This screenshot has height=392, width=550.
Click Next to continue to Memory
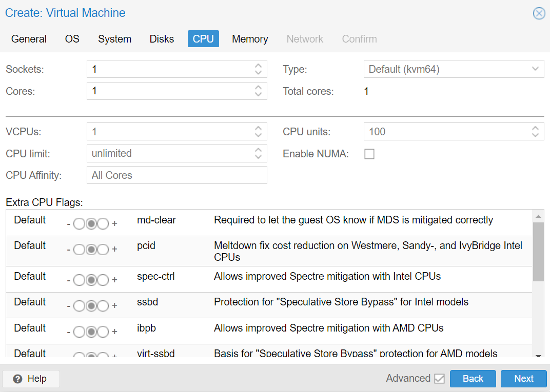pos(524,379)
